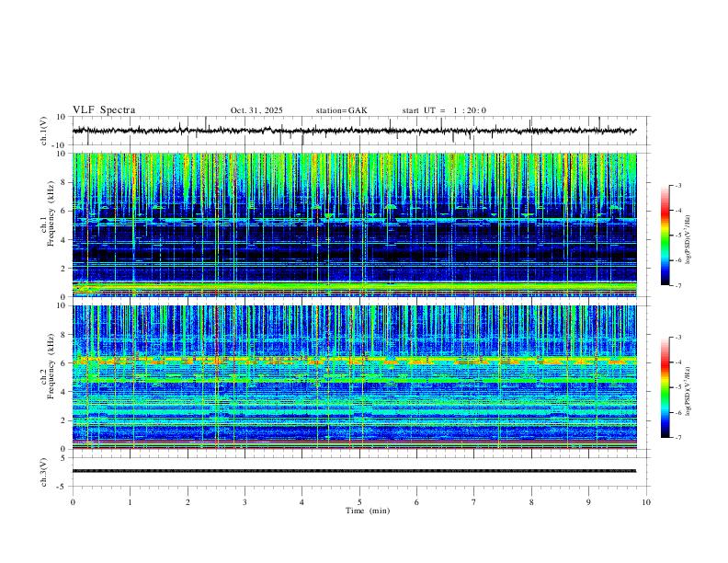Click the ch.2 spectrogram color bar

coord(665,387)
